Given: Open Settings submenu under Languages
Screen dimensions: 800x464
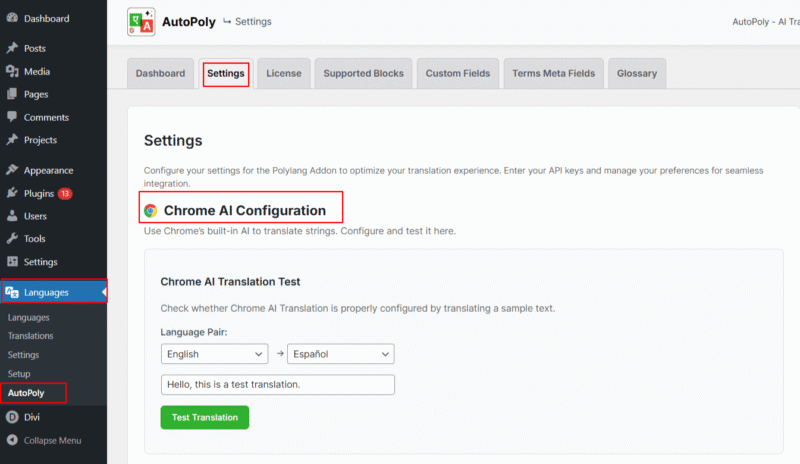Looking at the screenshot, I should coord(23,355).
